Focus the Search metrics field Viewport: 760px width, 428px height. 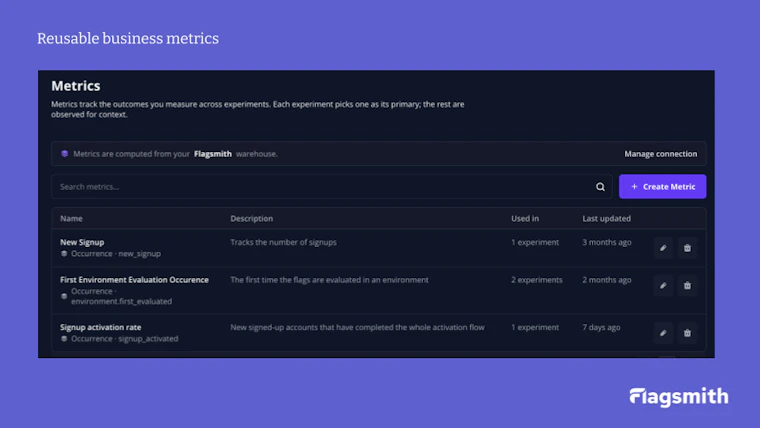[332, 187]
